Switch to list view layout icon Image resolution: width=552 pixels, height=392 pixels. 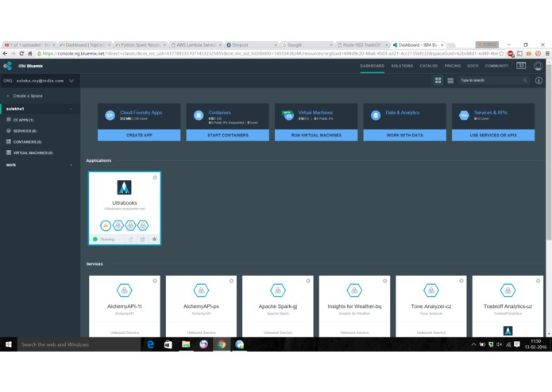point(450,80)
